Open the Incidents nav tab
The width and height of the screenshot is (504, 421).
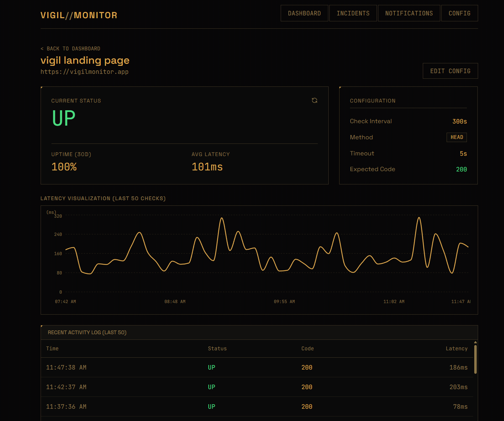pos(353,13)
